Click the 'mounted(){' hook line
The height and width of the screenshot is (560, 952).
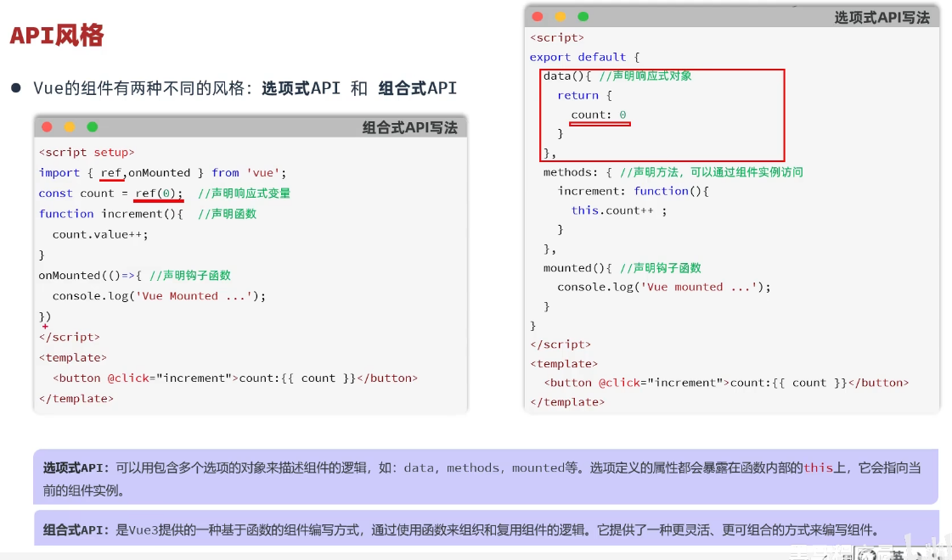coord(577,268)
